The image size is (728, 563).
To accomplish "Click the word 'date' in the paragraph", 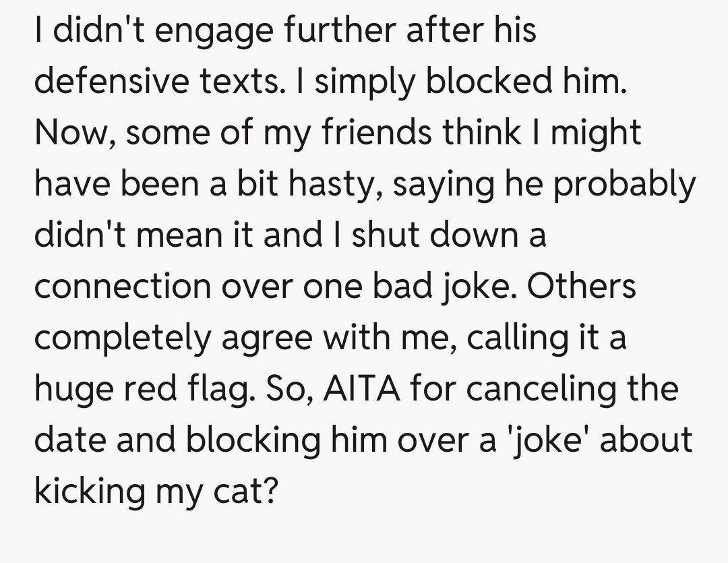I will pyautogui.click(x=70, y=440).
